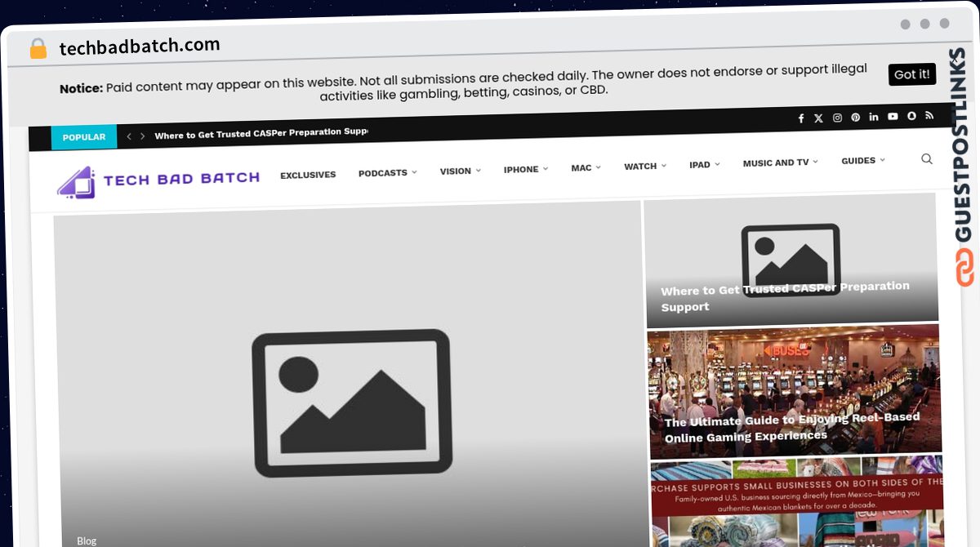The height and width of the screenshot is (547, 980).
Task: Click the techbadbatch.com URL text
Action: pyautogui.click(x=140, y=47)
